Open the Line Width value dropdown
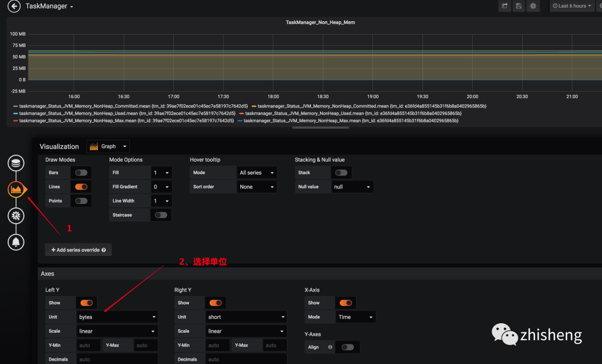602x364 pixels. click(161, 201)
